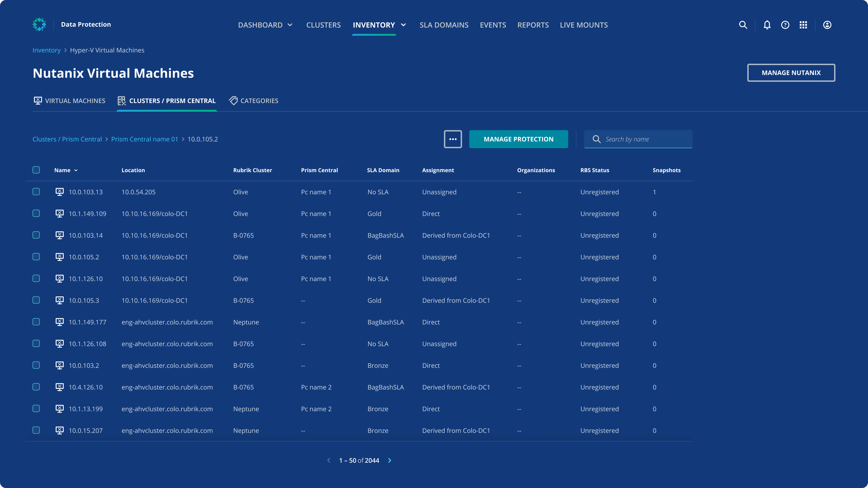Open the apps grid icon
This screenshot has height=488, width=868.
[803, 25]
